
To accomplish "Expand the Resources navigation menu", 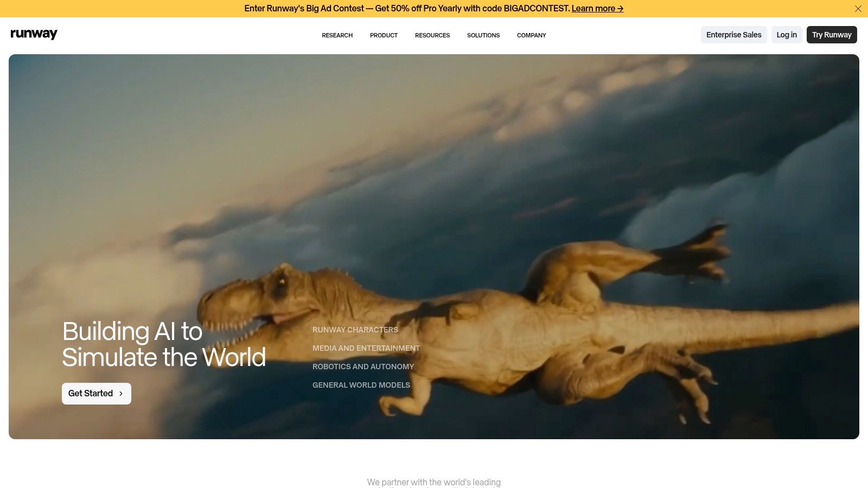I will [x=432, y=35].
